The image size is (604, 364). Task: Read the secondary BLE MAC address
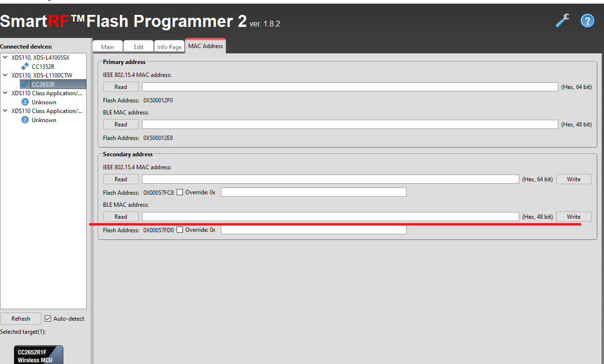tap(121, 217)
